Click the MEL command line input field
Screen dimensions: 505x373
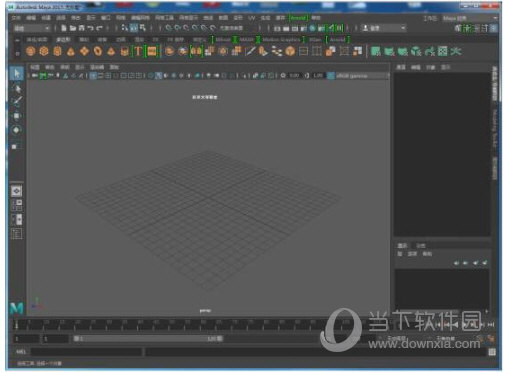pos(87,352)
